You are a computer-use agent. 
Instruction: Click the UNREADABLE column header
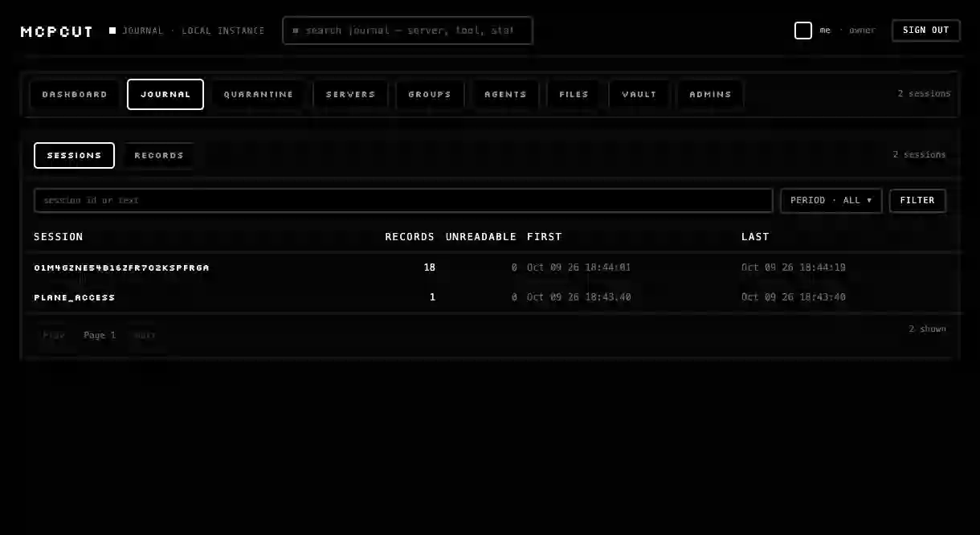(481, 237)
